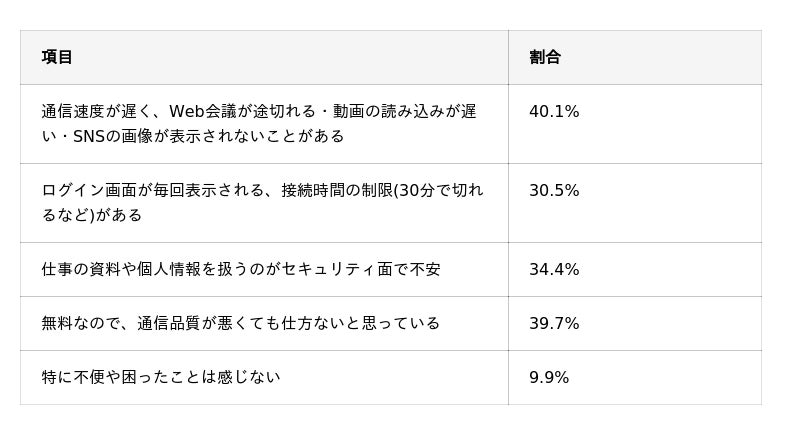
Task: Click the 項目 column header
Action: pyautogui.click(x=57, y=57)
